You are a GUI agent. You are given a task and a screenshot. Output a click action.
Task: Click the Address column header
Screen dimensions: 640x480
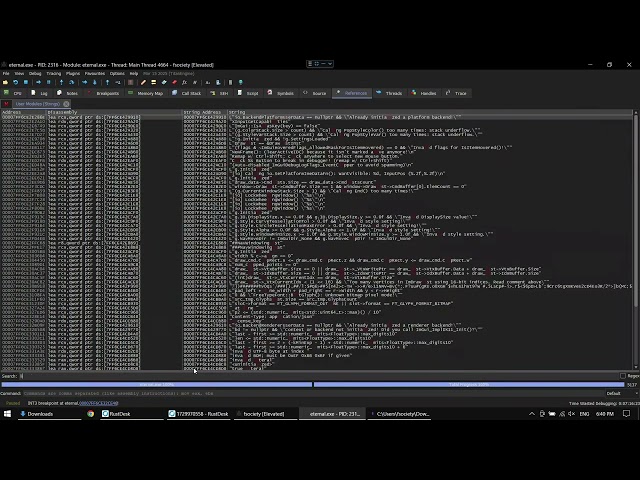(x=23, y=112)
